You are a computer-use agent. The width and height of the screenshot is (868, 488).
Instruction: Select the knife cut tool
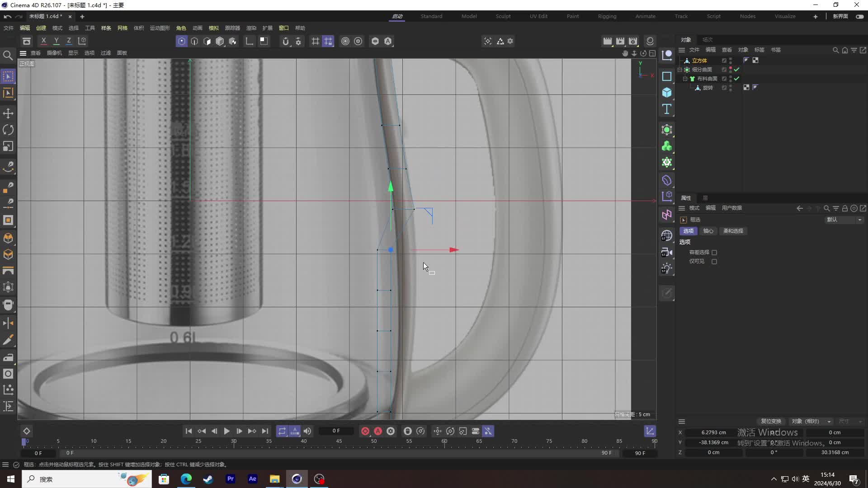pos(8,340)
